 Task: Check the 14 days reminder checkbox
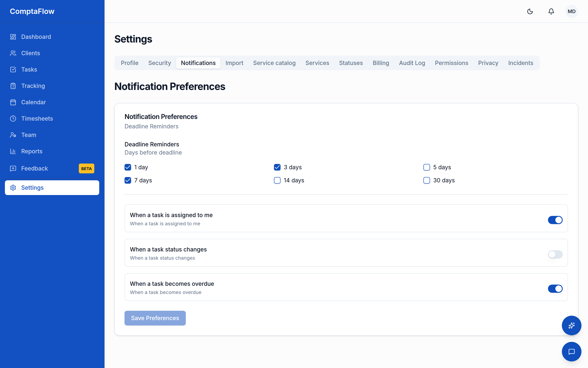point(277,180)
